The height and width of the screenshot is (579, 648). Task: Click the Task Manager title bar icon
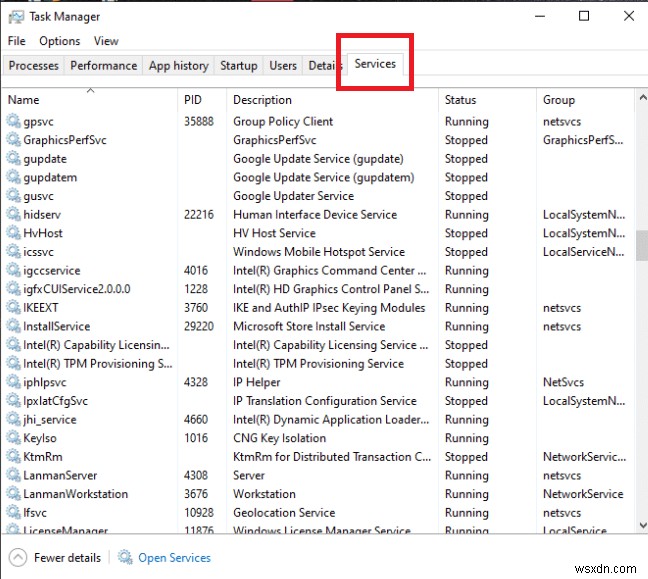[16, 17]
